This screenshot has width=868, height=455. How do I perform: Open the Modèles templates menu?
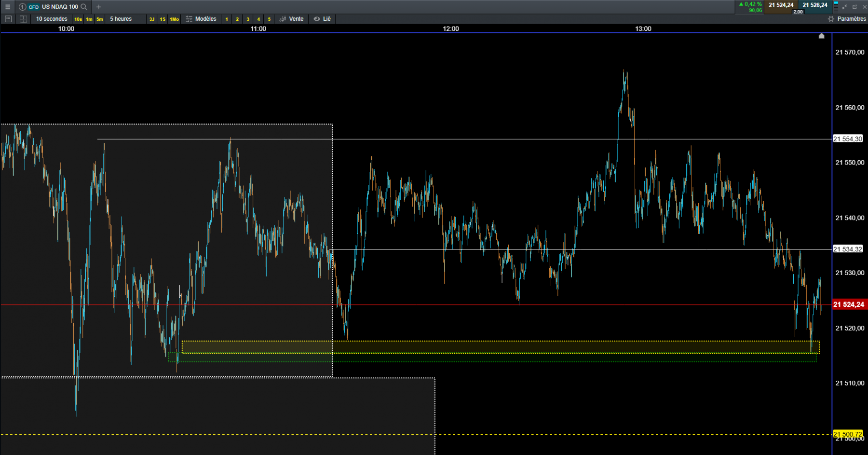(201, 19)
